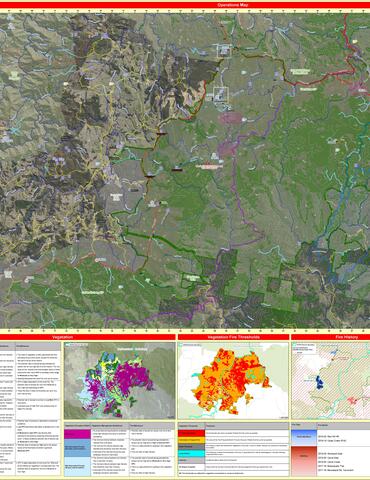The height and width of the screenshot is (480, 370).
Task: Click the cyan threshold legend swatch
Action: click(x=191, y=454)
